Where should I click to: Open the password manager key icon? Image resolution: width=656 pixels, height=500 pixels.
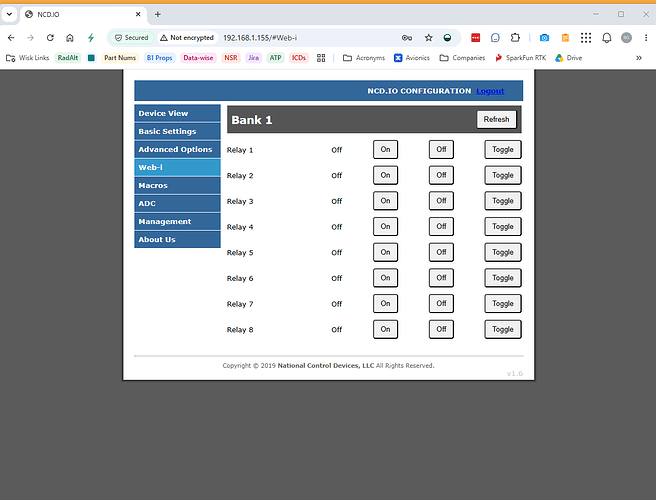[x=407, y=38]
